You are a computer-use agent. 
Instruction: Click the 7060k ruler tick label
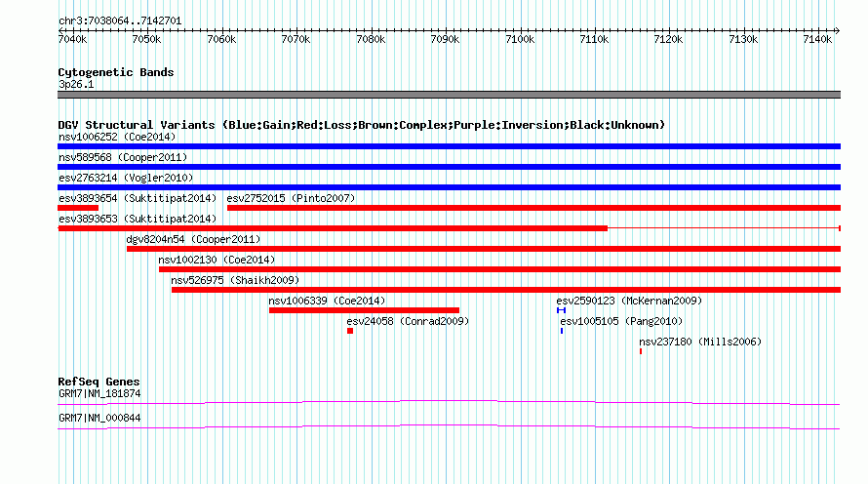(x=221, y=39)
